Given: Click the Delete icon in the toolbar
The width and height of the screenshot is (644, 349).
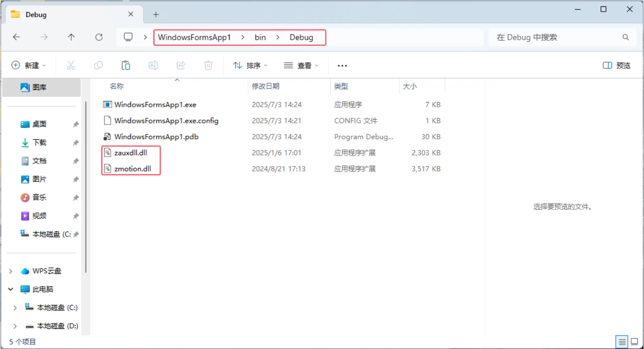Looking at the screenshot, I should coord(208,65).
